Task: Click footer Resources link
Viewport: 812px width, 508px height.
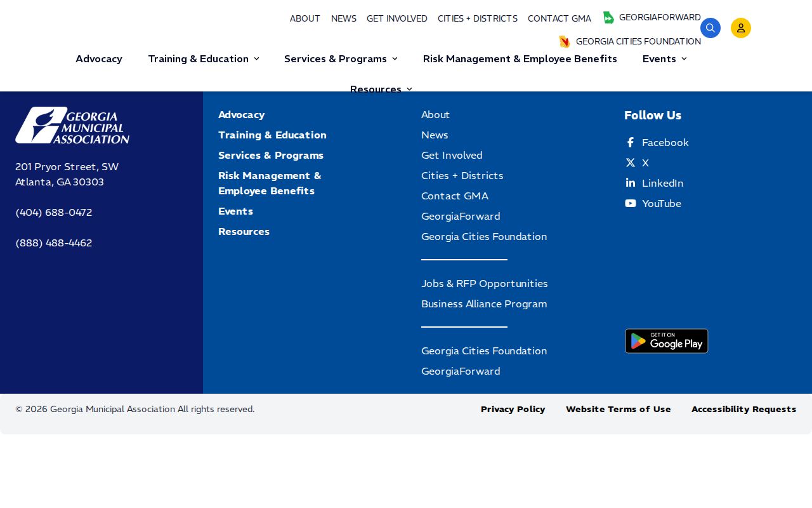Action: click(x=244, y=232)
